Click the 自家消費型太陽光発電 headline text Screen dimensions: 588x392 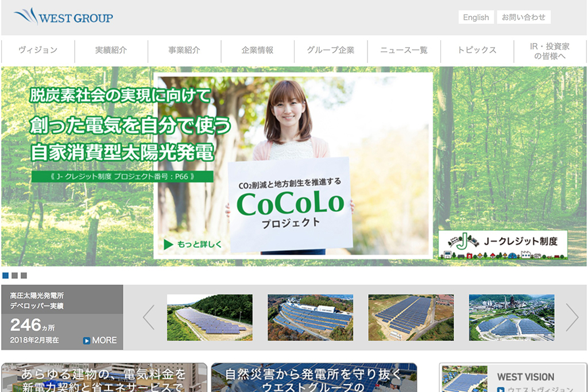(x=122, y=152)
